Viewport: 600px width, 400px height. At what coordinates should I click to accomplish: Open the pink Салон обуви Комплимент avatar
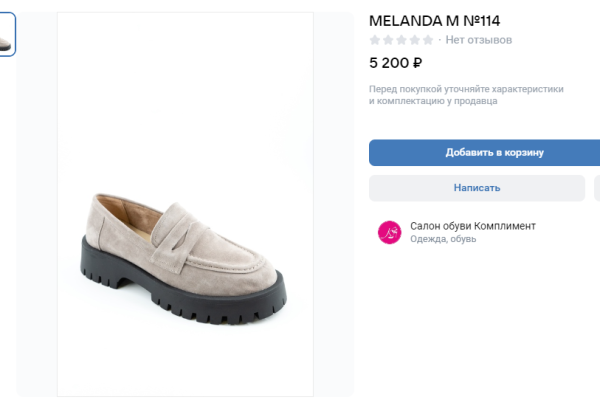(389, 232)
